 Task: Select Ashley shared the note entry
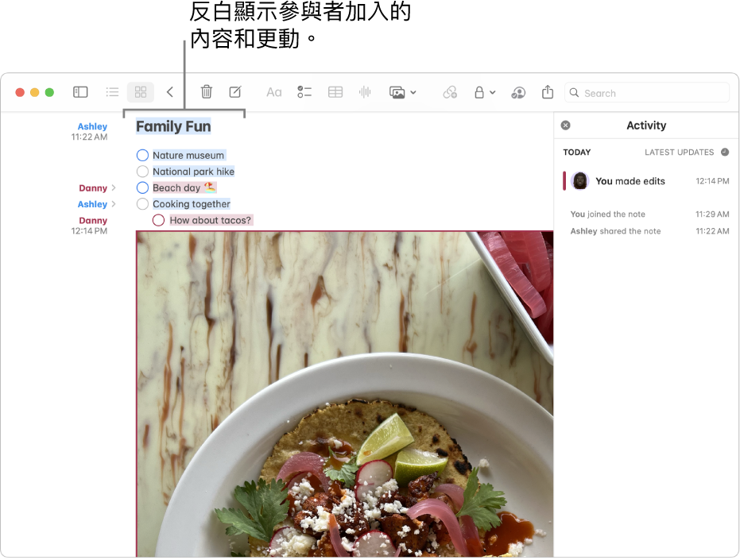(x=649, y=231)
